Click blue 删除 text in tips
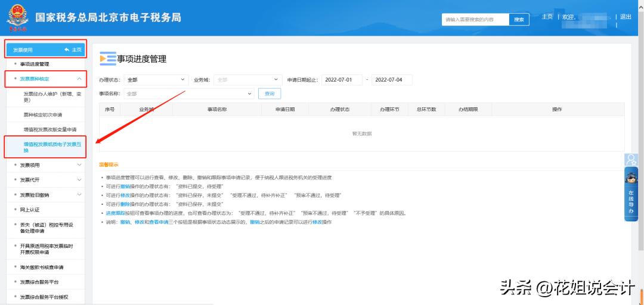The width and height of the screenshot is (644, 305). click(x=125, y=204)
